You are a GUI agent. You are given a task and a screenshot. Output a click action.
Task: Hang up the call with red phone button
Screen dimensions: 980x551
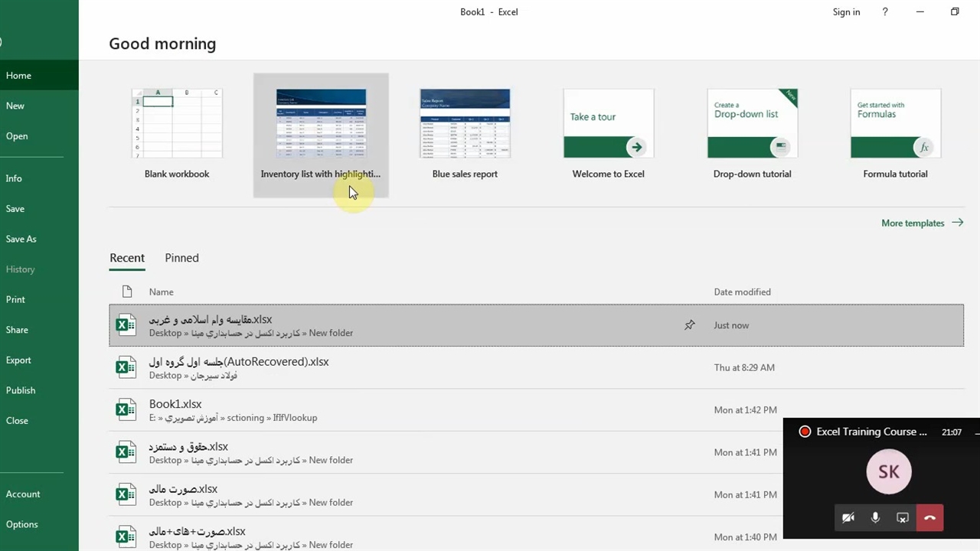tap(929, 518)
